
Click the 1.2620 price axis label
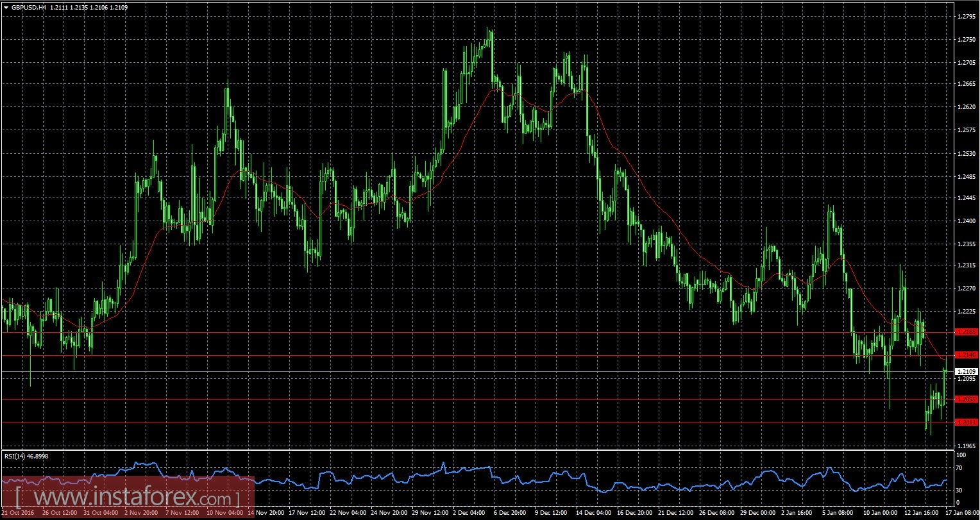click(967, 107)
